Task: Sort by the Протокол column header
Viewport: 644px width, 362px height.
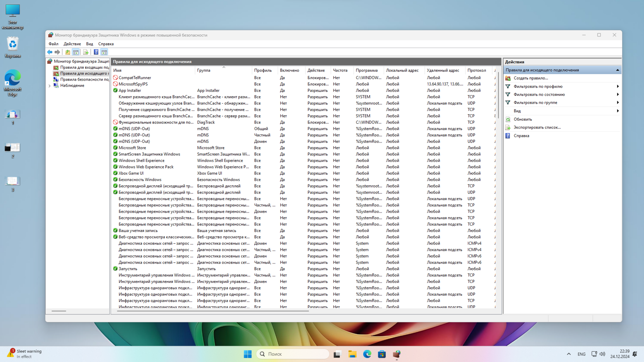Action: tap(478, 70)
